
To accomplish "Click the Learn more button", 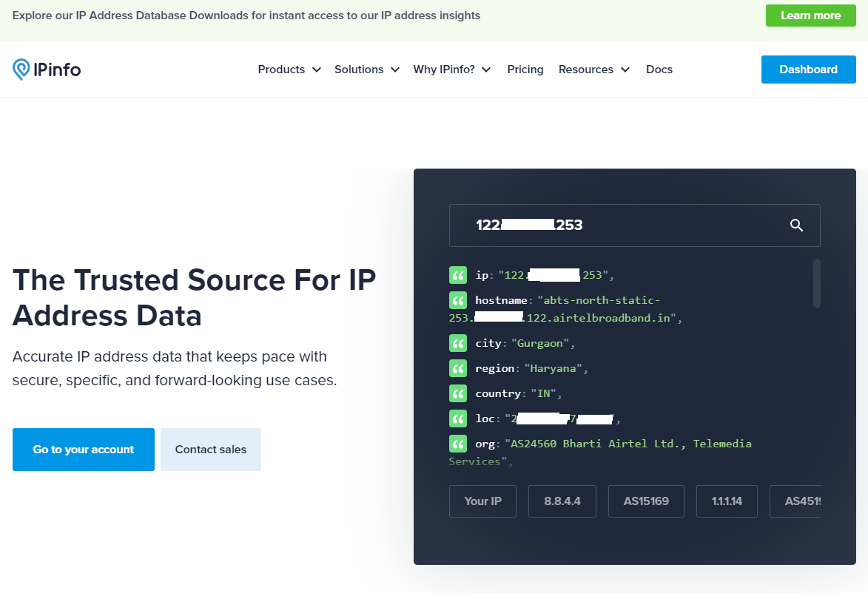I will (x=810, y=16).
